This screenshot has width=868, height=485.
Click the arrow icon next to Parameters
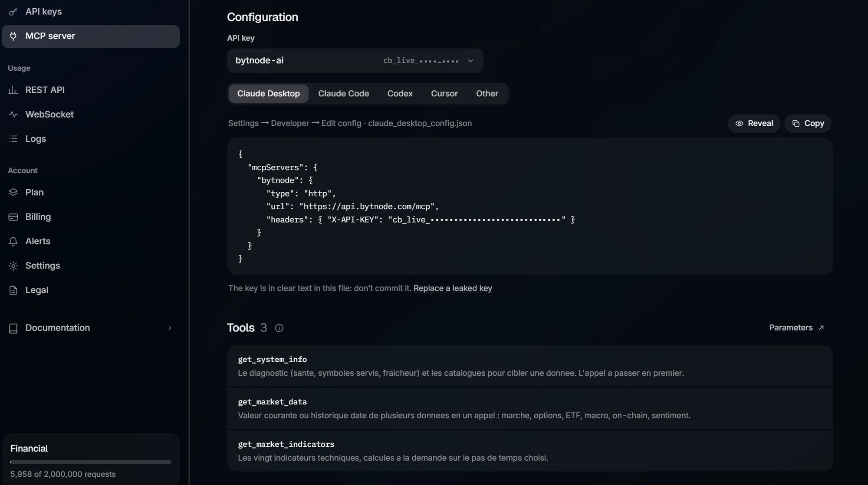coord(821,328)
